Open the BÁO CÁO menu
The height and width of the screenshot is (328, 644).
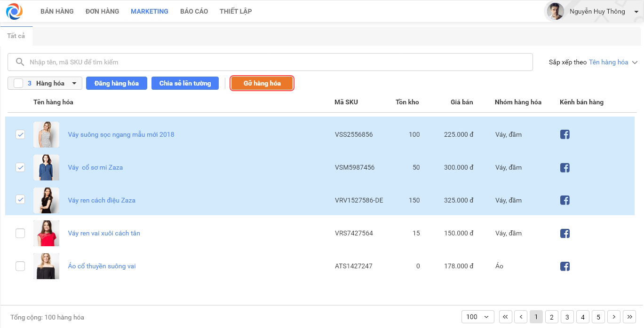(194, 11)
